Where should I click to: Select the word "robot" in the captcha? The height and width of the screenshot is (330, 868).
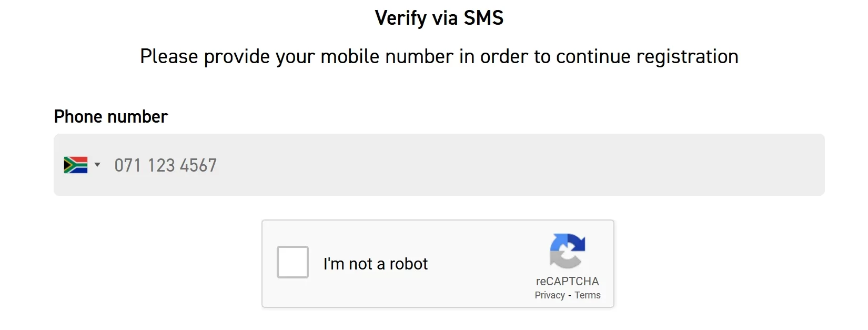click(x=409, y=264)
